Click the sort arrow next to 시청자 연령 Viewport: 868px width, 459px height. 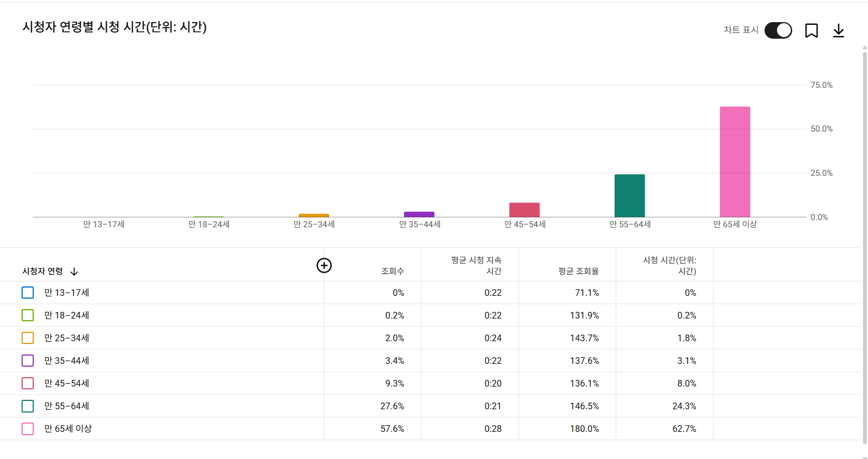pos(74,272)
